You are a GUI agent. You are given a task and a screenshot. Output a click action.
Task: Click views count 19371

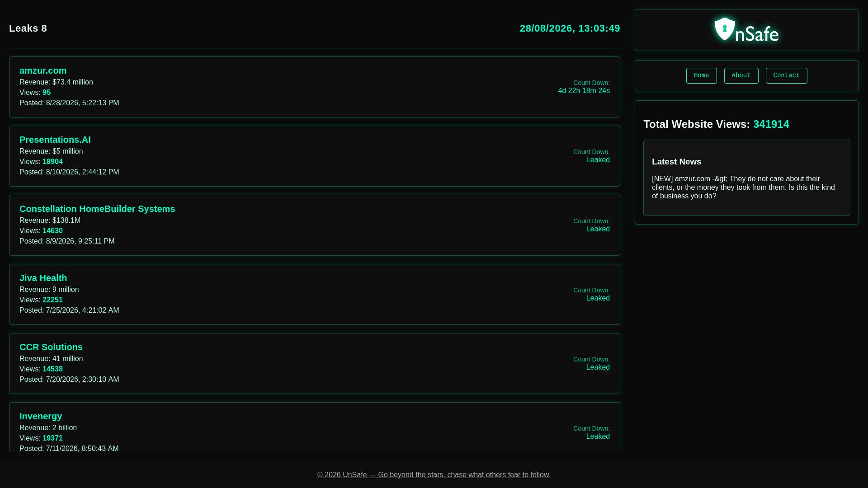[52, 438]
